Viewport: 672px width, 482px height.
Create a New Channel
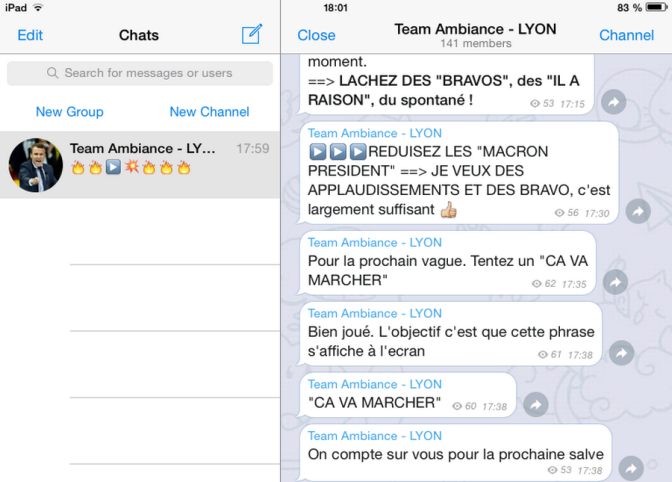point(209,112)
